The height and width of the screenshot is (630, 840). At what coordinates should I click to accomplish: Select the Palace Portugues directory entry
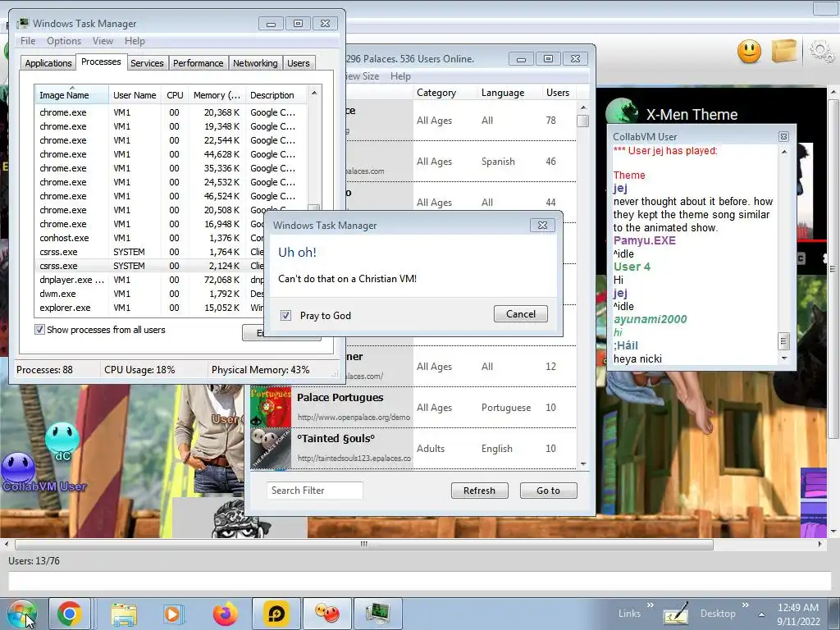click(413, 407)
